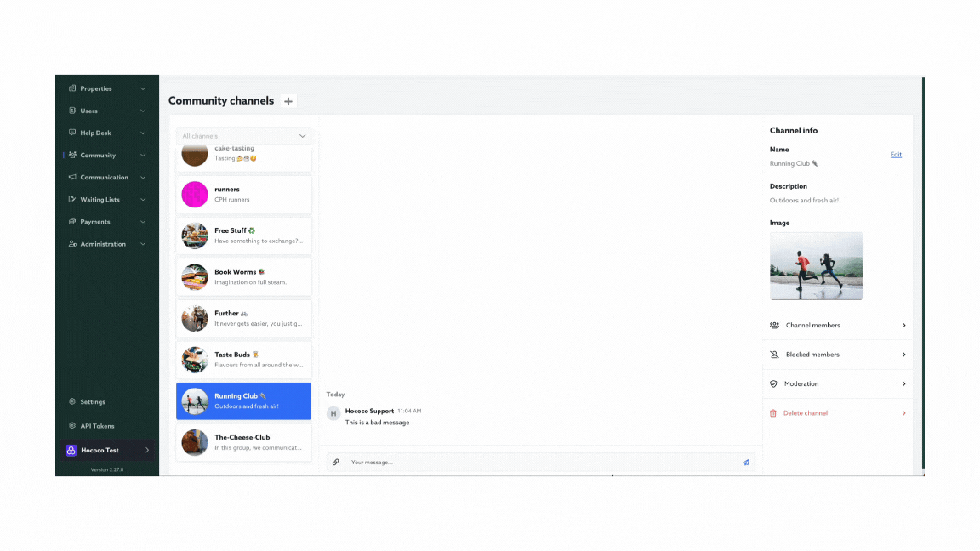This screenshot has width=980, height=551.
Task: Click the Settings gear icon in sidebar
Action: [x=72, y=402]
